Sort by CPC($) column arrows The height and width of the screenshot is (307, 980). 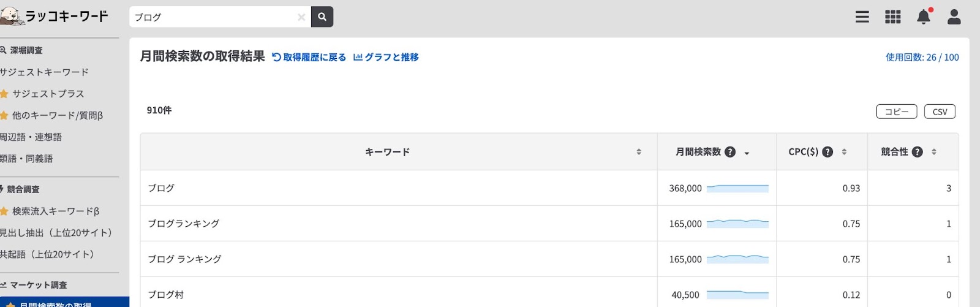tap(844, 152)
